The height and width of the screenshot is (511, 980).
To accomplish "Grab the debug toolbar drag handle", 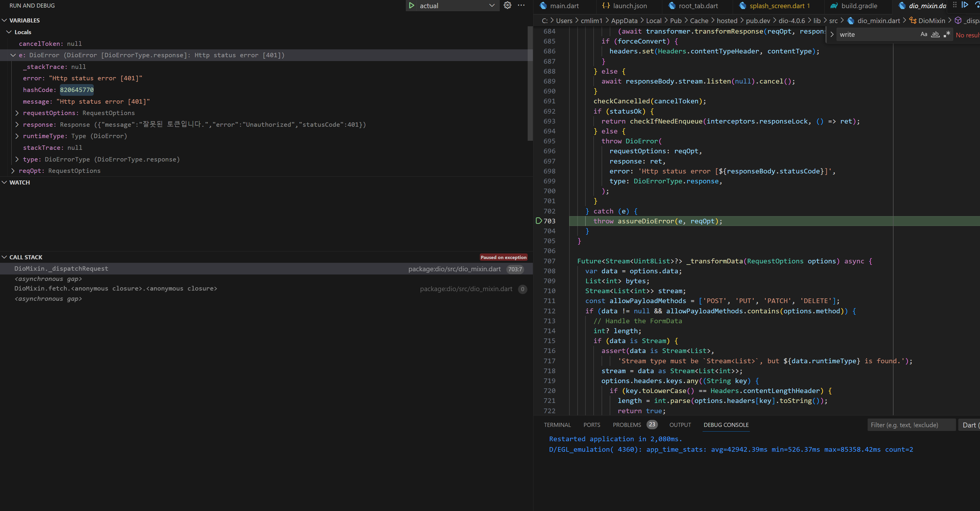I will pos(955,5).
